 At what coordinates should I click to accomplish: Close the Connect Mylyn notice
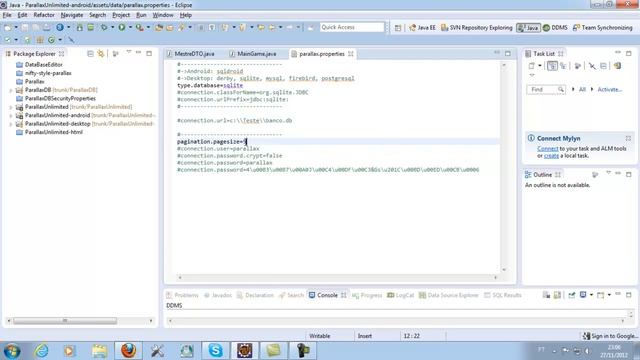pos(628,138)
